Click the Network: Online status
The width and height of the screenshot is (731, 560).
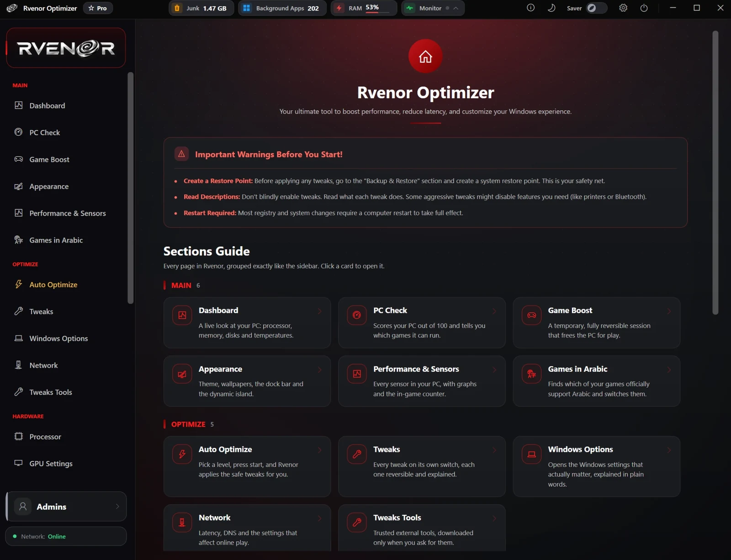[66, 536]
